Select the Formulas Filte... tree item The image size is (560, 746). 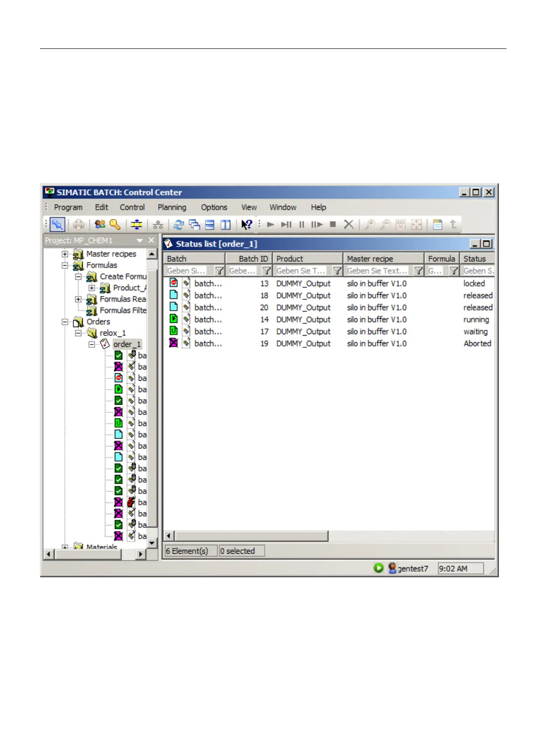pyautogui.click(x=123, y=310)
